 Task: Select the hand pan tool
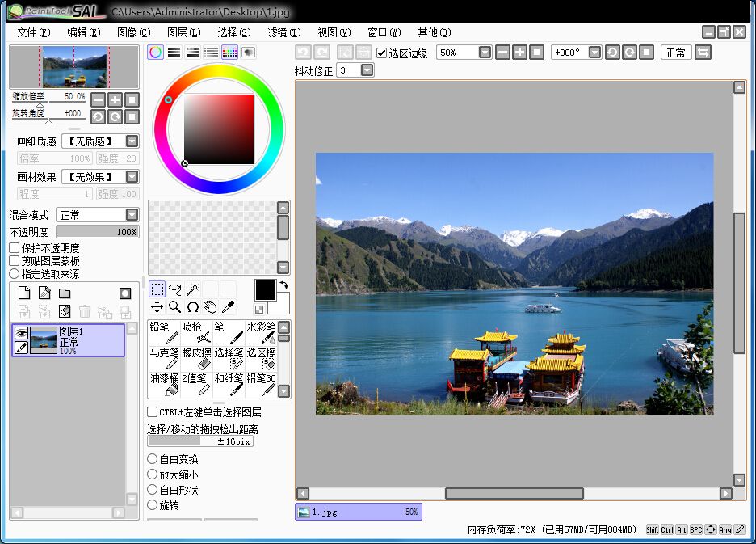[x=210, y=307]
